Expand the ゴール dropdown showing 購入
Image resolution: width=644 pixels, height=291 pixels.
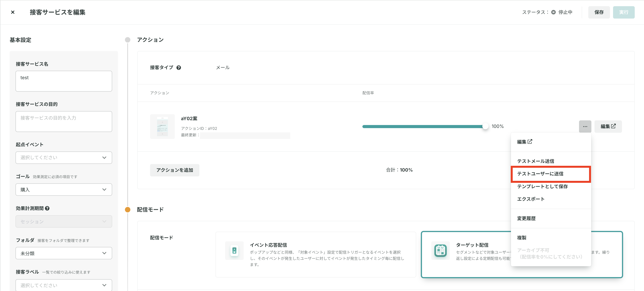[63, 190]
